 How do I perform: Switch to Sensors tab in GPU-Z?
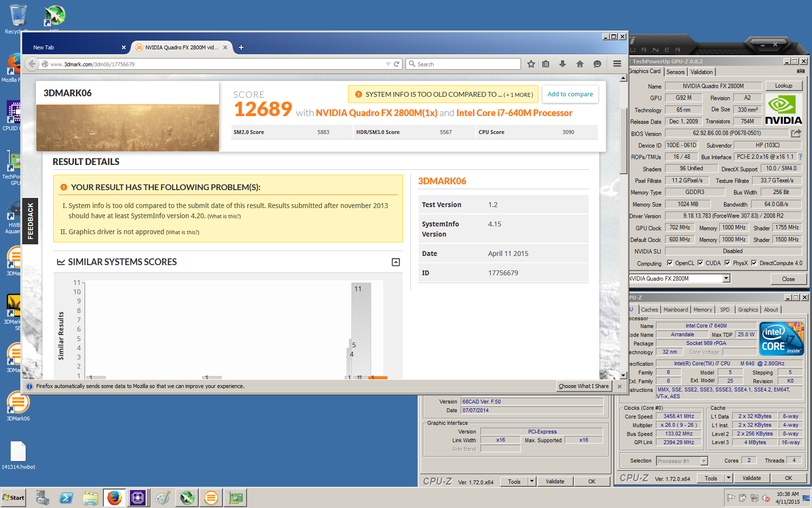[x=675, y=72]
